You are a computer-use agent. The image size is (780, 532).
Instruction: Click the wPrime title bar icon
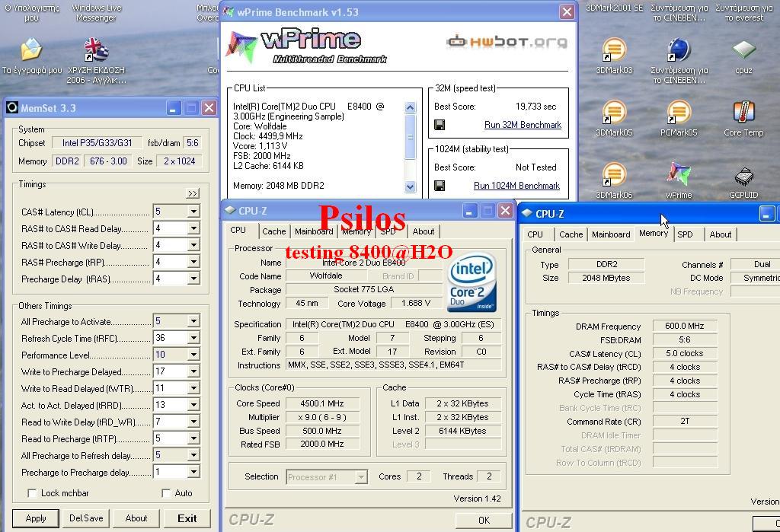(x=229, y=12)
